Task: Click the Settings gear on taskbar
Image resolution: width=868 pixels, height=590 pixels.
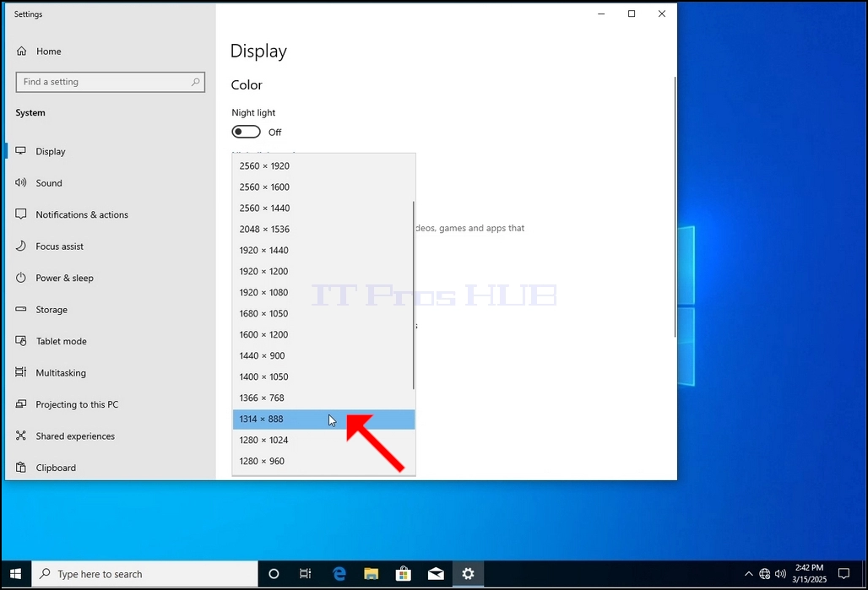Action: click(469, 574)
